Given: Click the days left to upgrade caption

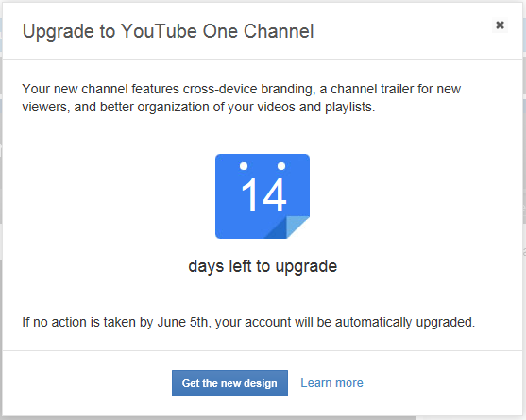Looking at the screenshot, I should [263, 266].
